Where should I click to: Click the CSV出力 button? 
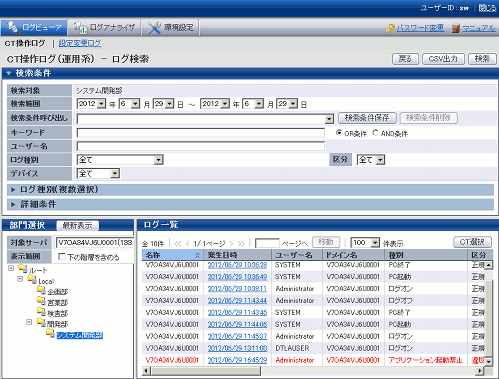(443, 59)
